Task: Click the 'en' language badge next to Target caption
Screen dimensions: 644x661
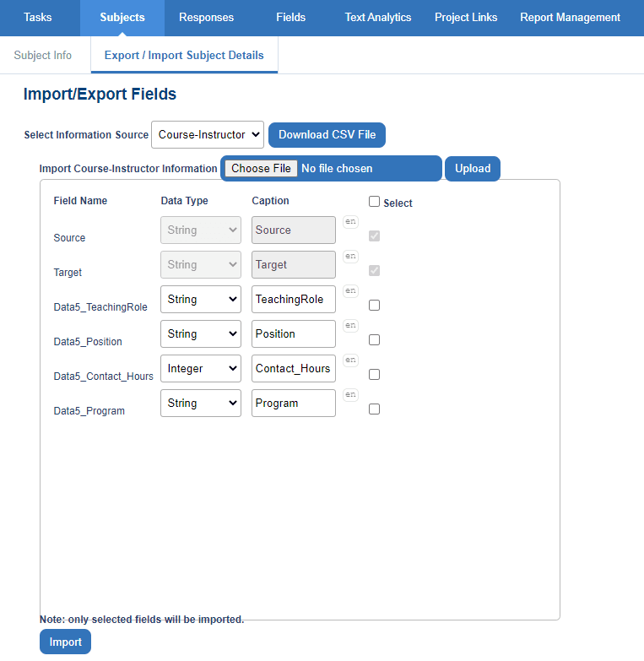Action: click(x=350, y=257)
